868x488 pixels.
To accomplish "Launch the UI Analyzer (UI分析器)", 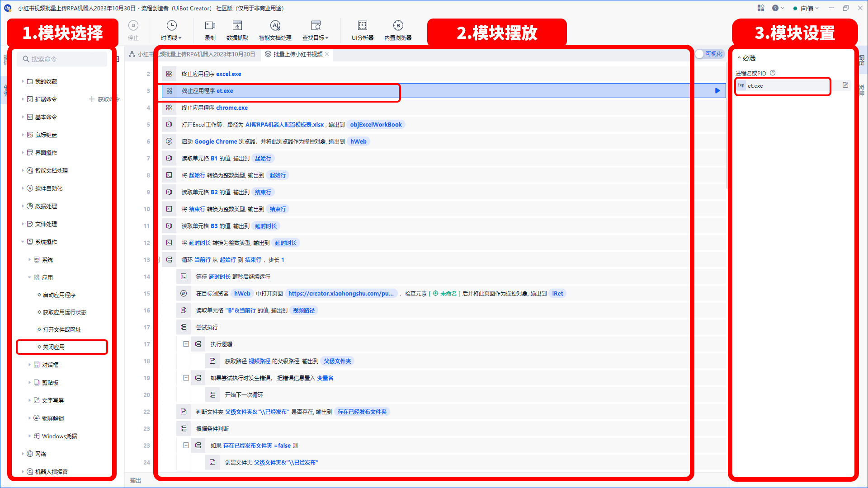I will (x=363, y=30).
